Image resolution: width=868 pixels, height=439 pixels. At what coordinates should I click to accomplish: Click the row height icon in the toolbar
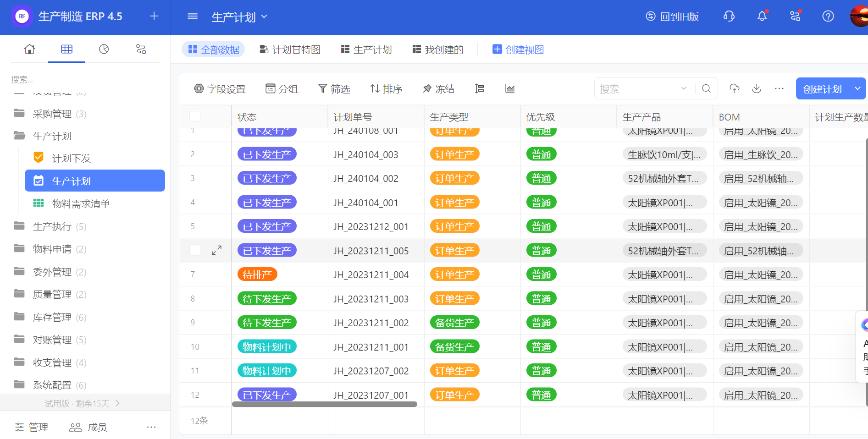click(x=479, y=88)
